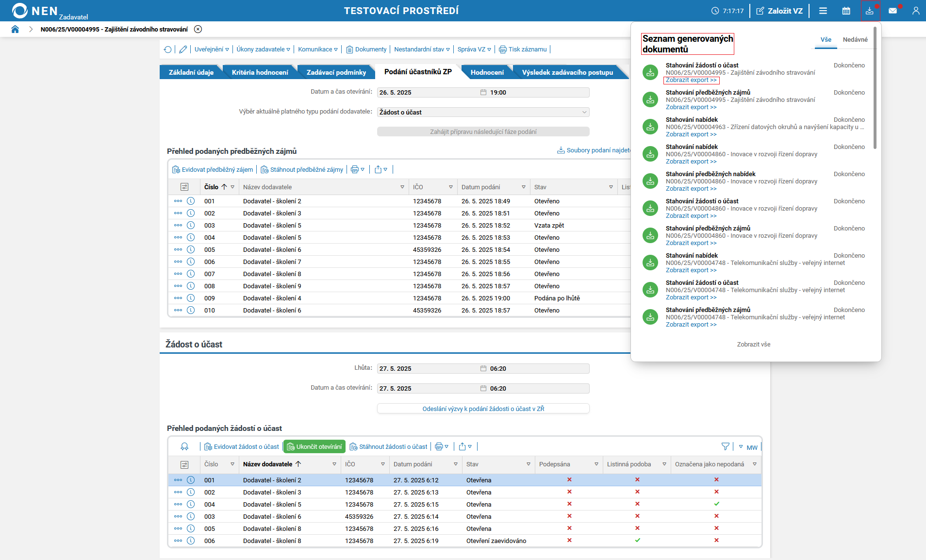Switch to the Hodnocení tab

coord(487,72)
